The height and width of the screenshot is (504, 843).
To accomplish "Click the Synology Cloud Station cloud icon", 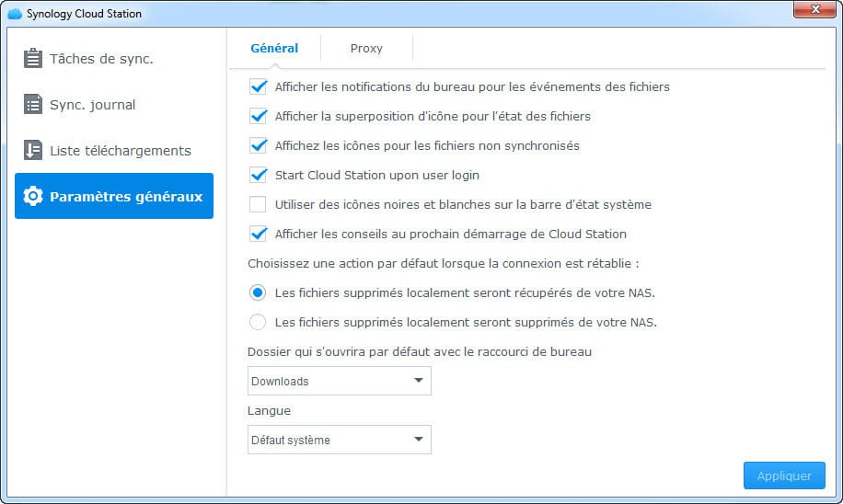I will tap(15, 14).
